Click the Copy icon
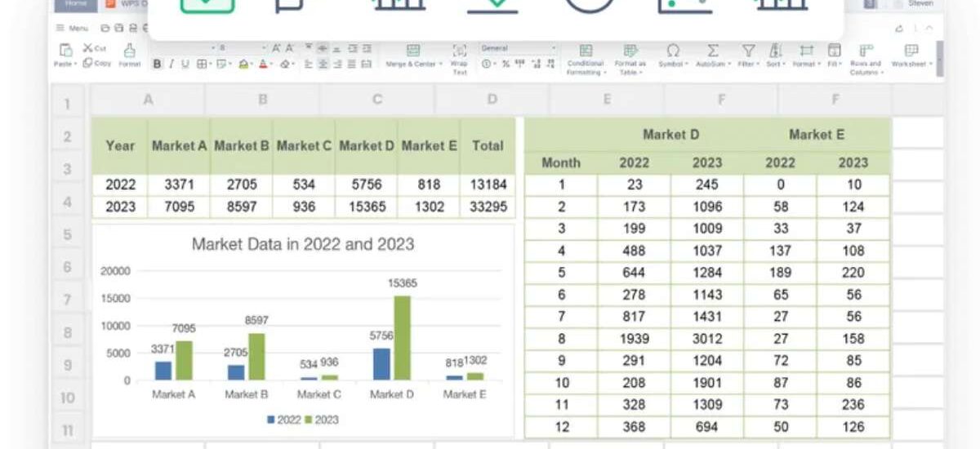980x449 pixels. pyautogui.click(x=88, y=63)
